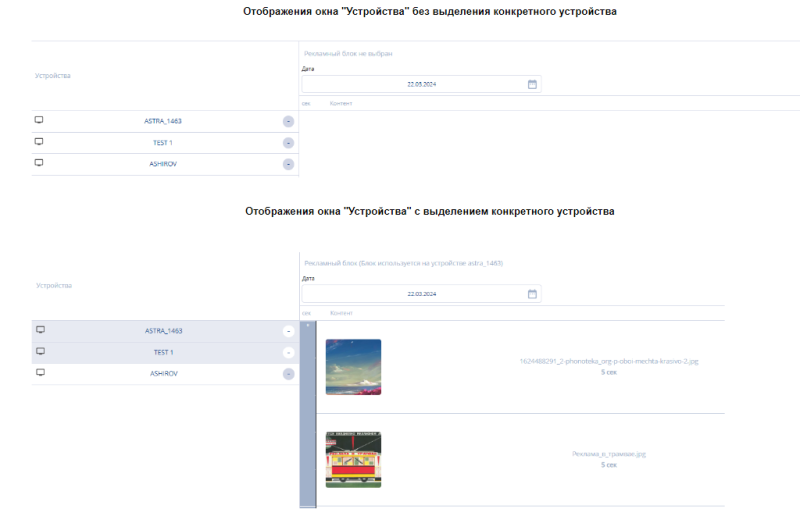Open the sky landscape image thumbnail
This screenshot has width=800, height=520.
(353, 367)
